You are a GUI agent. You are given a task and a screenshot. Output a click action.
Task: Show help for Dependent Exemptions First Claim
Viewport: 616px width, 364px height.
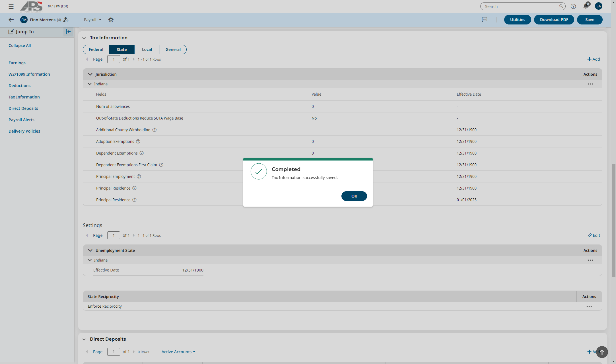click(161, 165)
